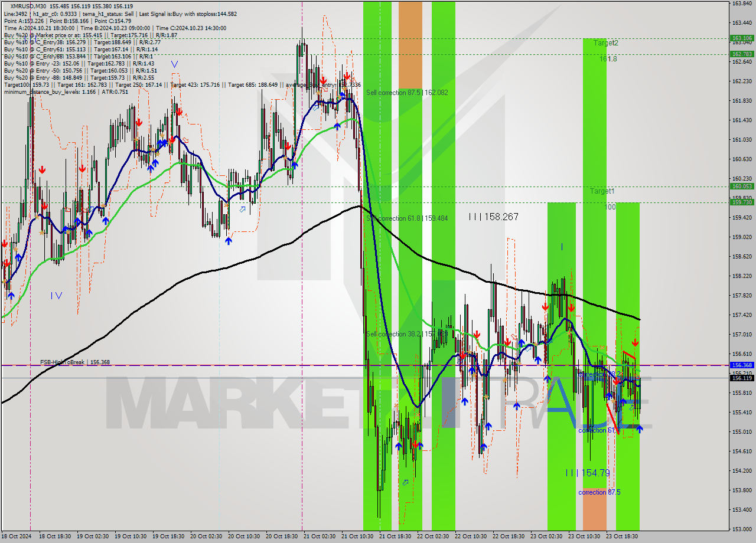
Task: Click the 'minimum_distance_buy_levels: 1.166' line
Action: coord(66,91)
